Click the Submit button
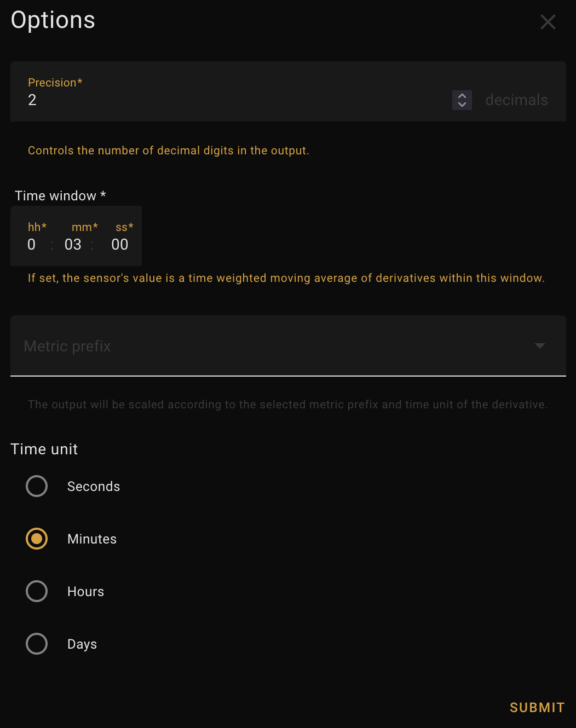 pyautogui.click(x=537, y=707)
